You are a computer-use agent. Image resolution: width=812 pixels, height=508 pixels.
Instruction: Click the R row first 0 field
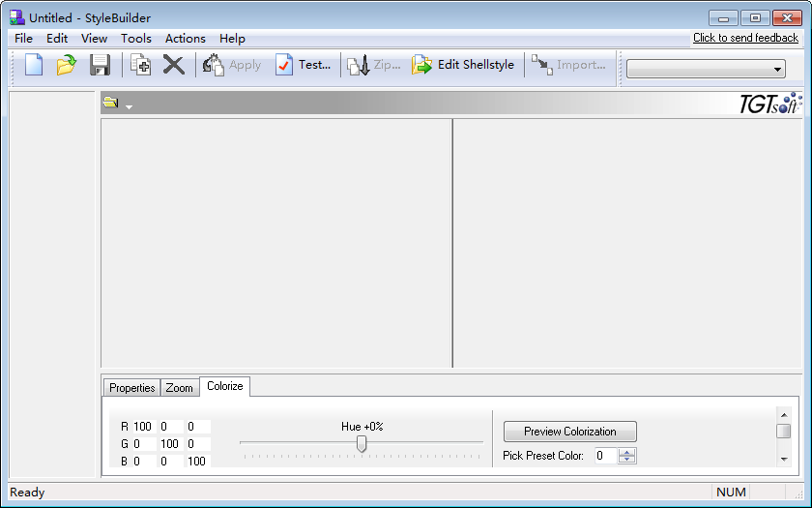(x=171, y=427)
